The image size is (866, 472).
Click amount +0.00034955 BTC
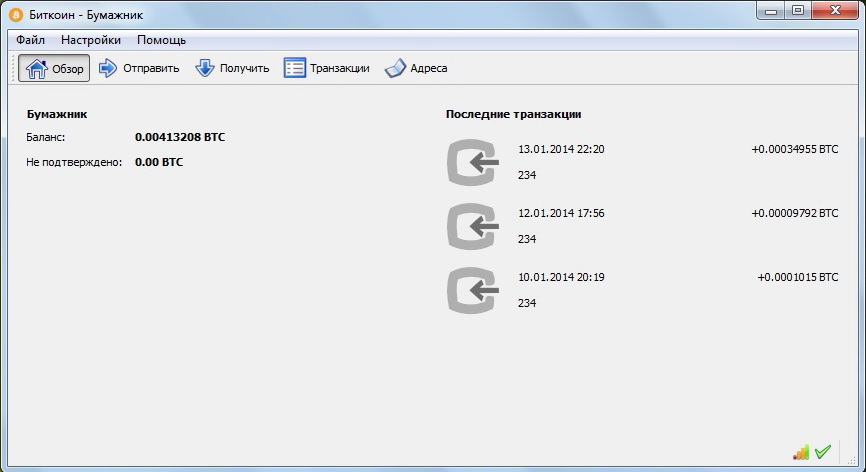click(x=795, y=149)
